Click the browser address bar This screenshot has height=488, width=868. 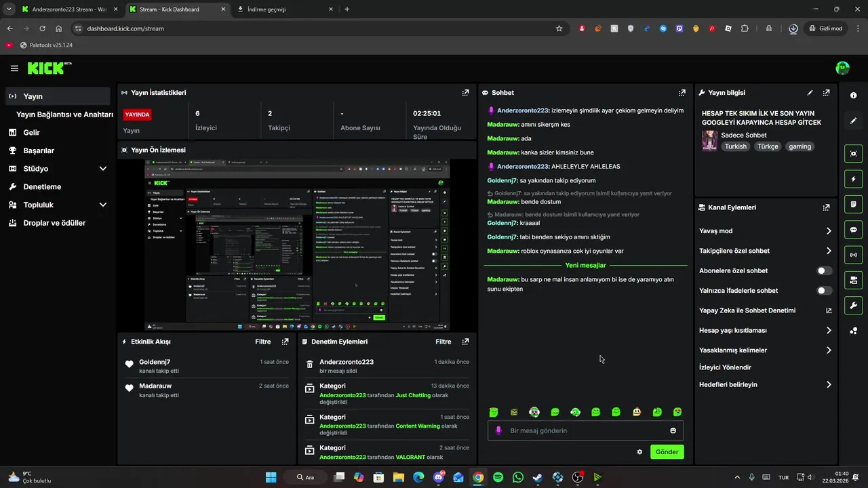click(319, 28)
